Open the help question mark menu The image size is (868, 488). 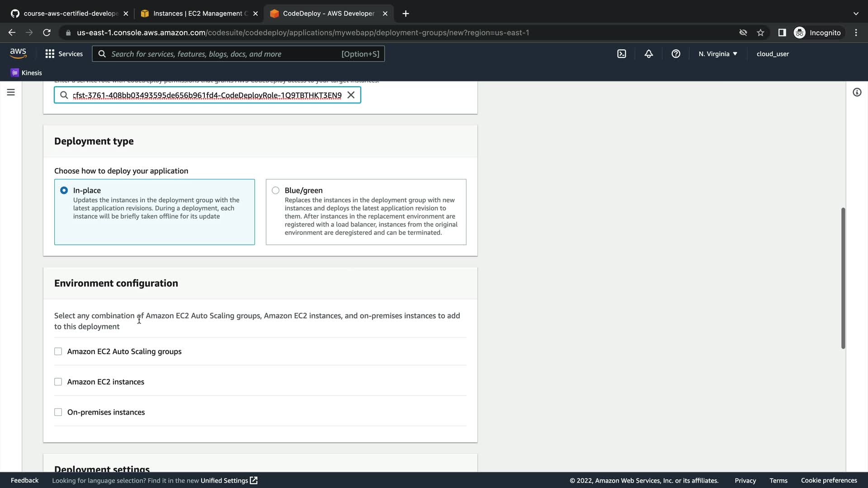click(676, 54)
